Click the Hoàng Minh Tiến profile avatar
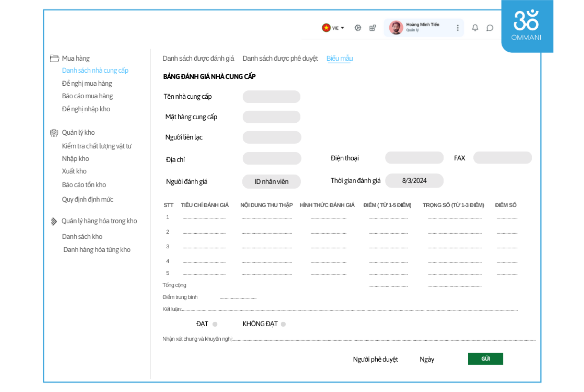This screenshot has height=392, width=584. coord(396,28)
